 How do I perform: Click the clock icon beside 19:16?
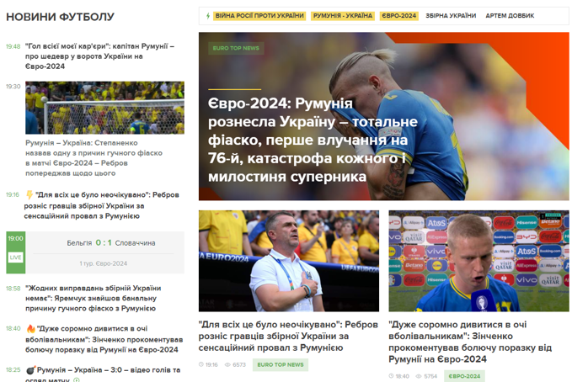click(x=201, y=364)
